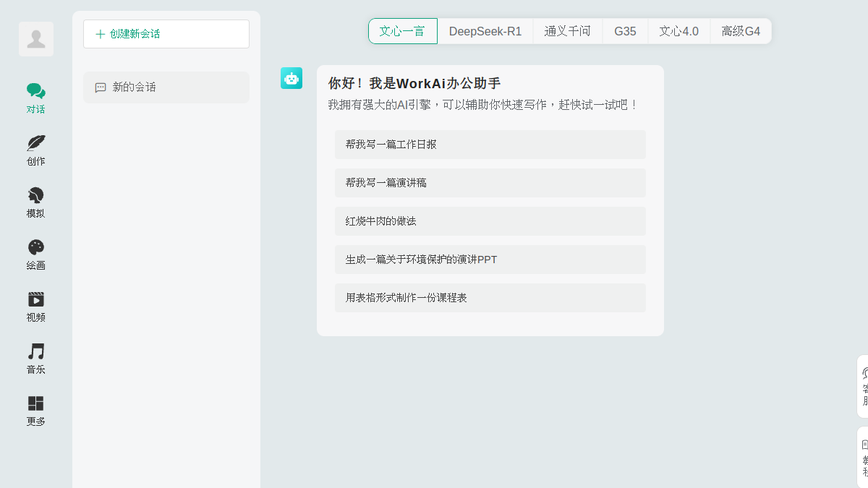Open the 绘画 painting section
The width and height of the screenshot is (868, 488).
tap(36, 255)
